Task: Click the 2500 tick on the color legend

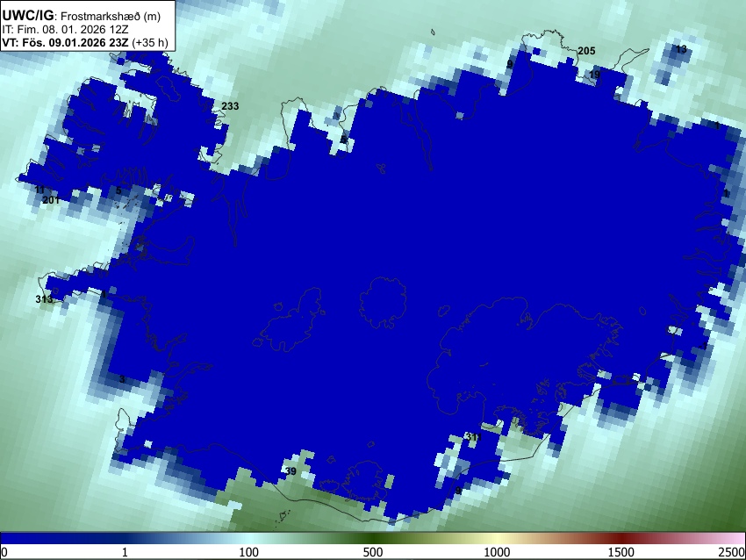Action: [x=732, y=552]
